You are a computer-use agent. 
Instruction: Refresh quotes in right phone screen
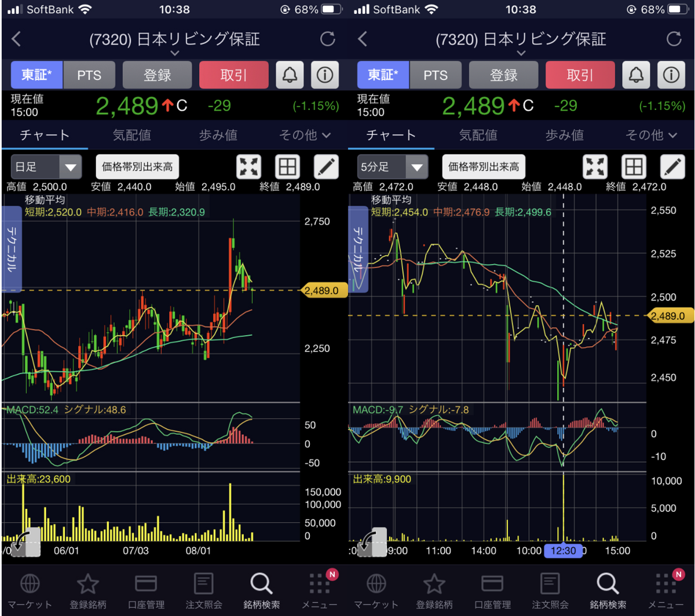674,39
